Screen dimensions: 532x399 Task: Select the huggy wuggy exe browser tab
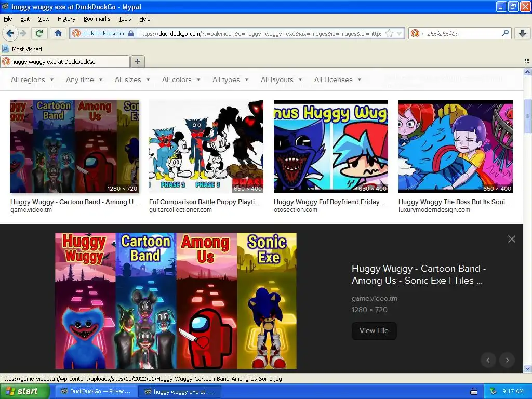pos(65,61)
